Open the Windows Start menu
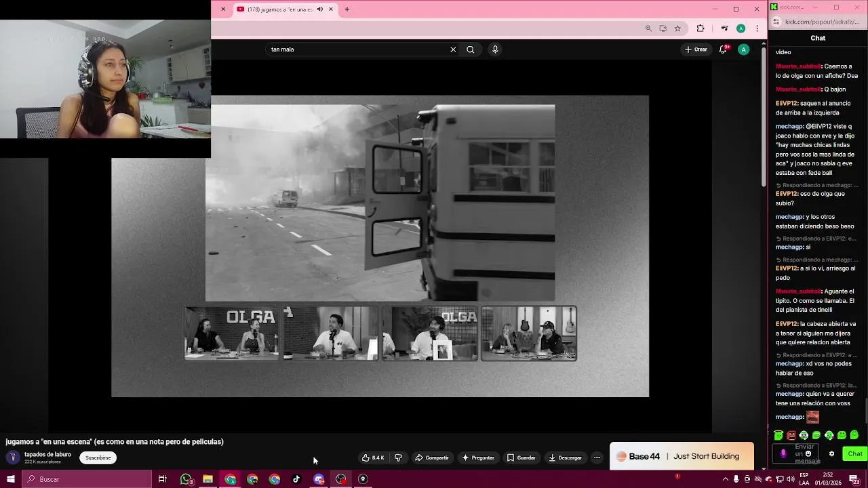The image size is (868, 488). tap(11, 479)
